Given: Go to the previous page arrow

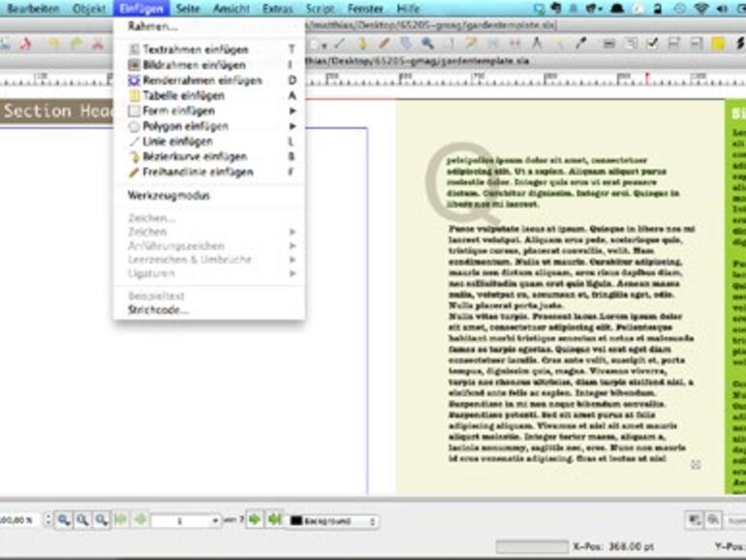Looking at the screenshot, I should click(140, 519).
